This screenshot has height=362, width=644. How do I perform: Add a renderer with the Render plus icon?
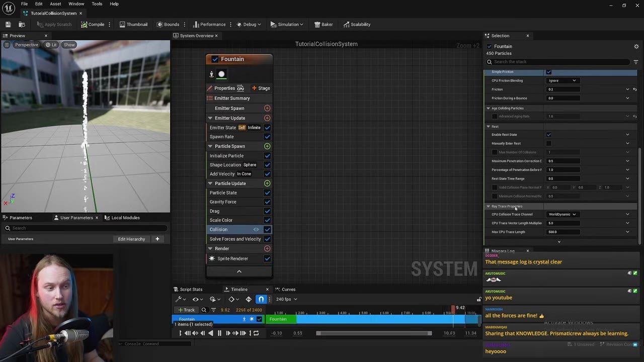pos(267,248)
